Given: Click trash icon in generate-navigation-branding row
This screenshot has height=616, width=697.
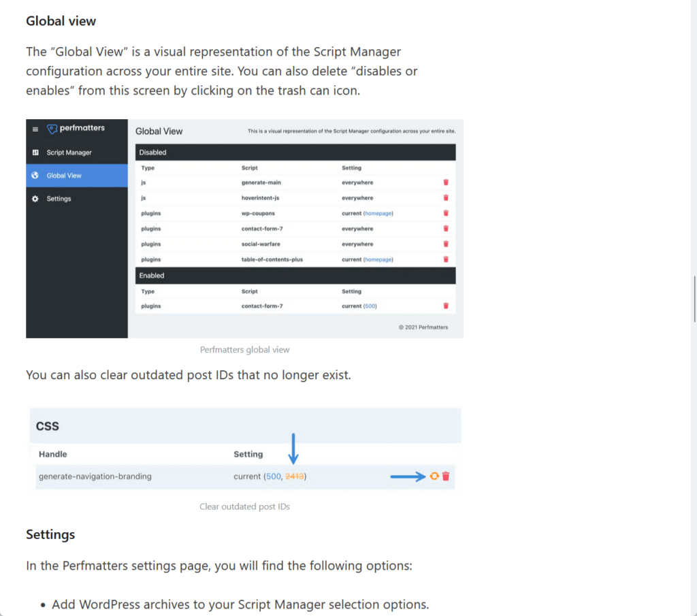Looking at the screenshot, I should 446,476.
